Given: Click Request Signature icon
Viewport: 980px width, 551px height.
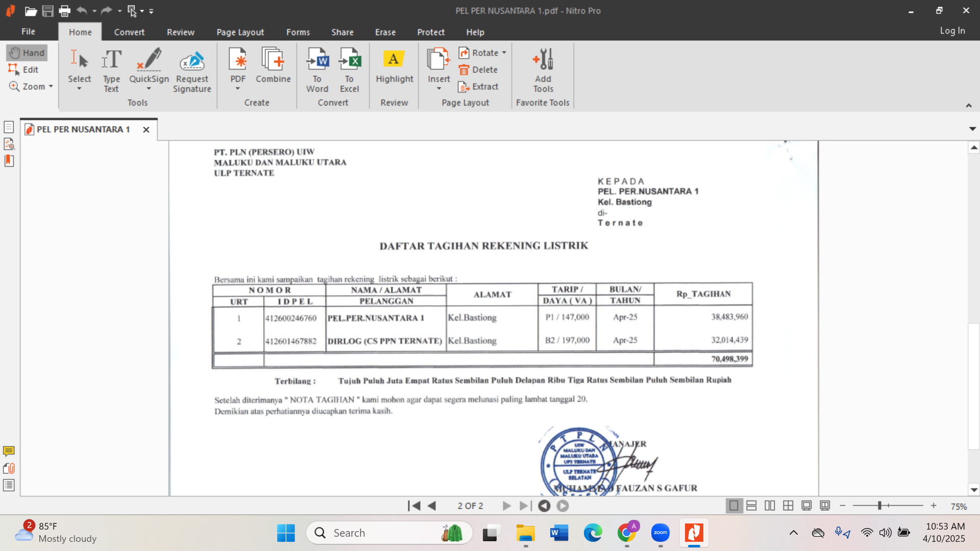Looking at the screenshot, I should [x=192, y=61].
